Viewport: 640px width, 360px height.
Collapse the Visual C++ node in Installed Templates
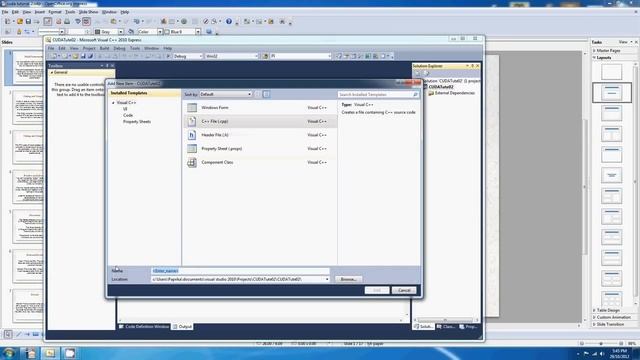coord(113,103)
